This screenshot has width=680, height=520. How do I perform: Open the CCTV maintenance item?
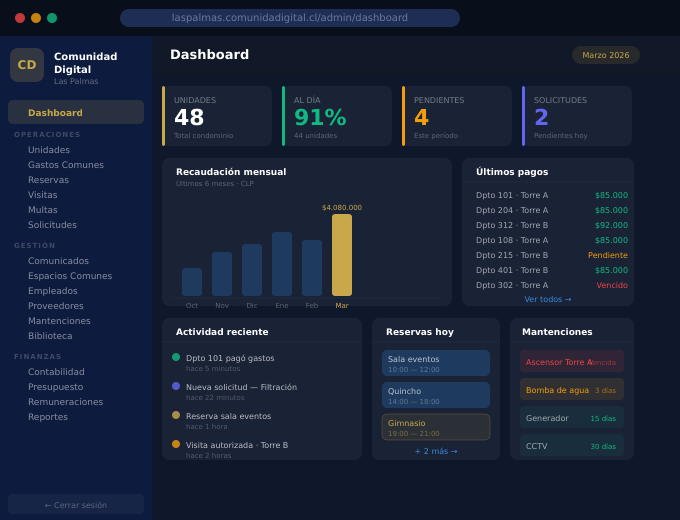pyautogui.click(x=572, y=445)
